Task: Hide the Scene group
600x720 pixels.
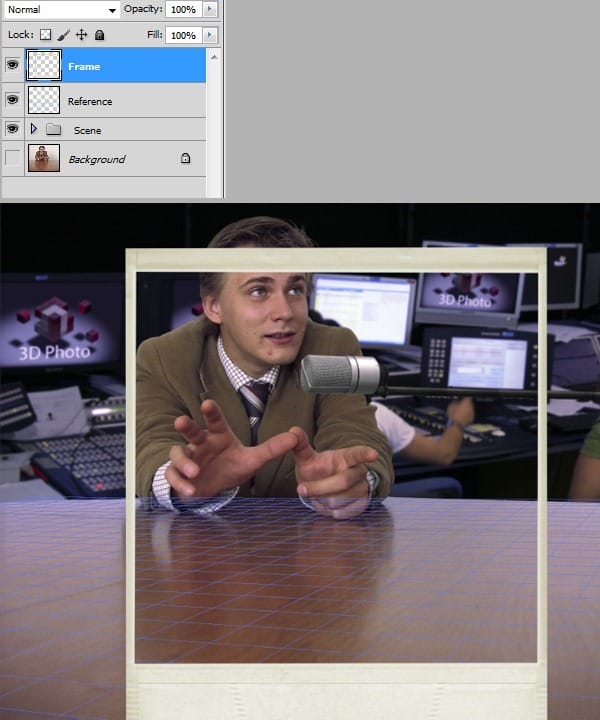Action: 12,129
